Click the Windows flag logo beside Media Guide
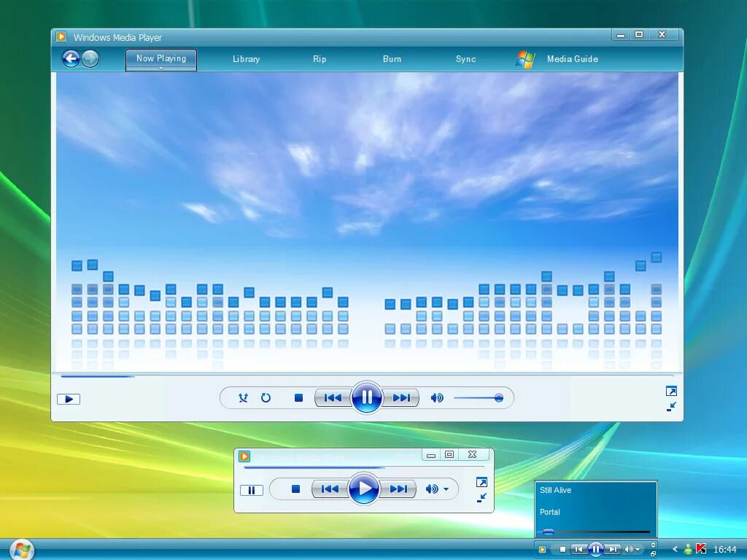Screen dimensions: 747x560 (x=526, y=60)
